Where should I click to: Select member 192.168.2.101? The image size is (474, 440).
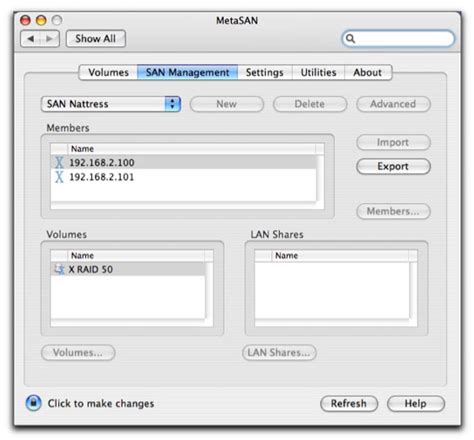[x=183, y=177]
